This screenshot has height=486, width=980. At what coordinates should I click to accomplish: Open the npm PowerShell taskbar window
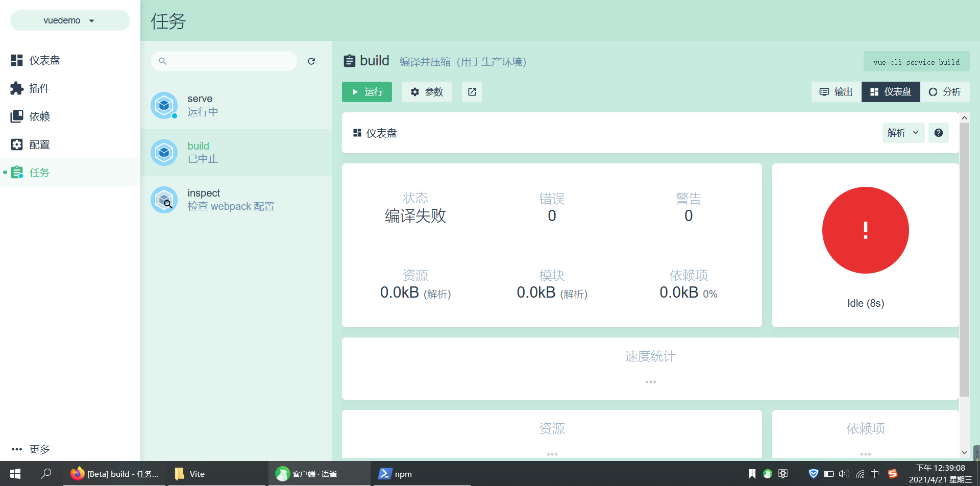point(421,474)
